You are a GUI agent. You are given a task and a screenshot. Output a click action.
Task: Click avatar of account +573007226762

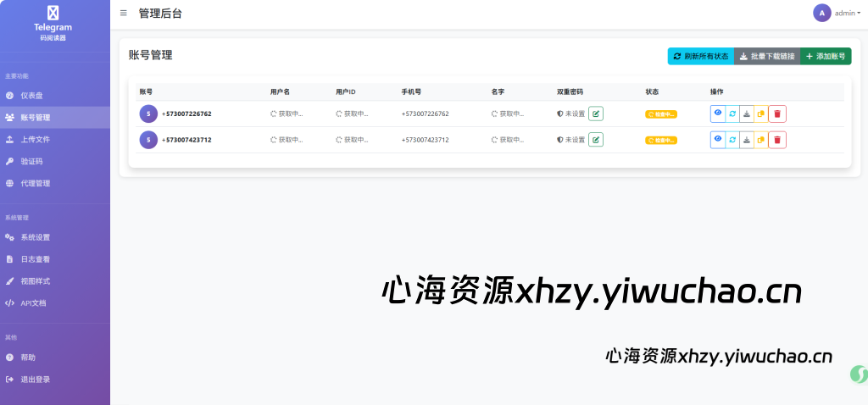coord(148,114)
